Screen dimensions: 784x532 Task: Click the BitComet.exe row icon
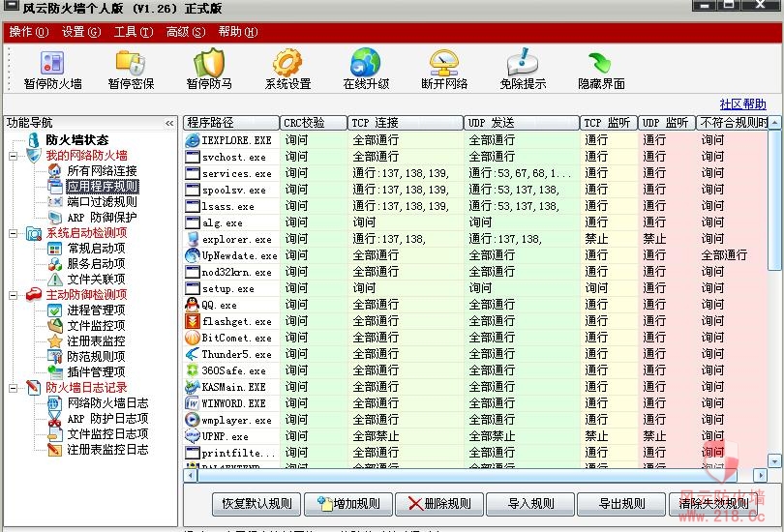[x=193, y=338]
